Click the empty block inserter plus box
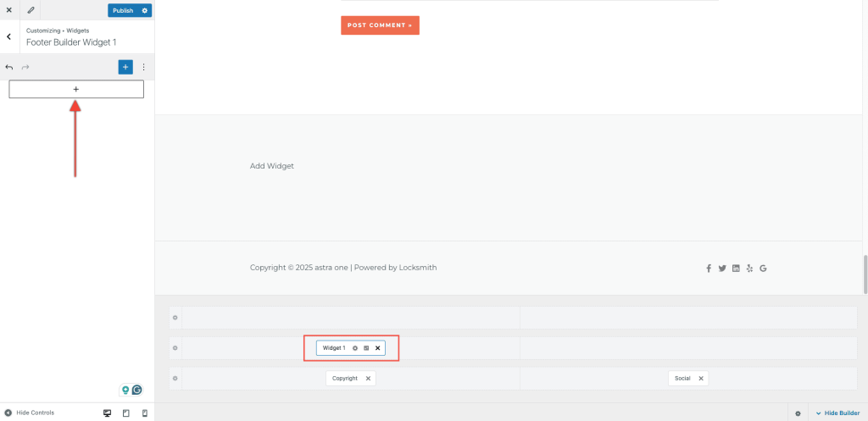 coord(76,89)
